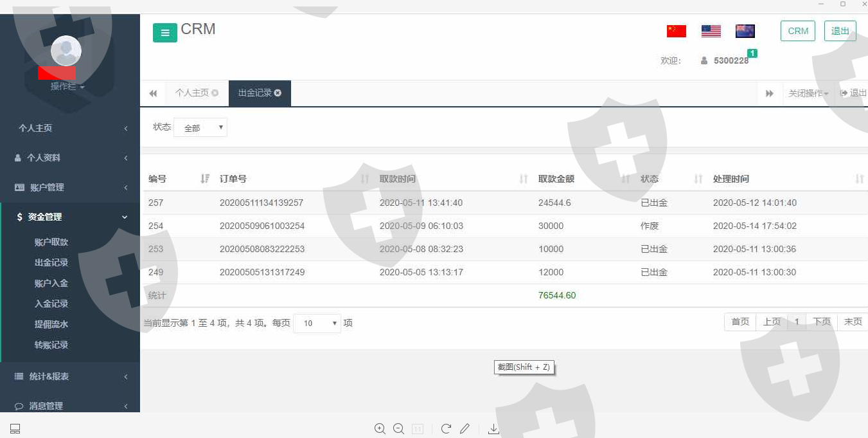Image resolution: width=868 pixels, height=438 pixels.
Task: Sort by the 取款时间 column sort icon
Action: (524, 179)
